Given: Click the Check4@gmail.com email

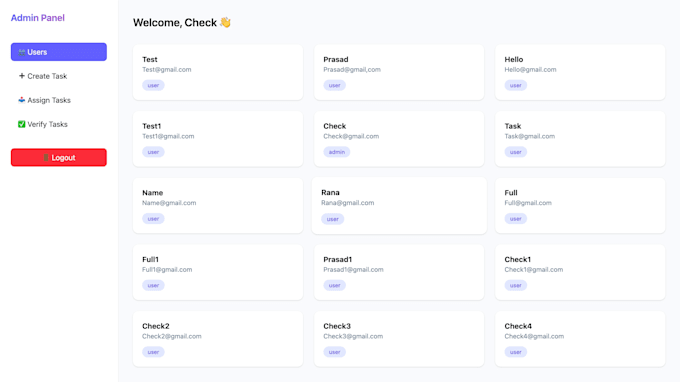Looking at the screenshot, I should coord(534,336).
